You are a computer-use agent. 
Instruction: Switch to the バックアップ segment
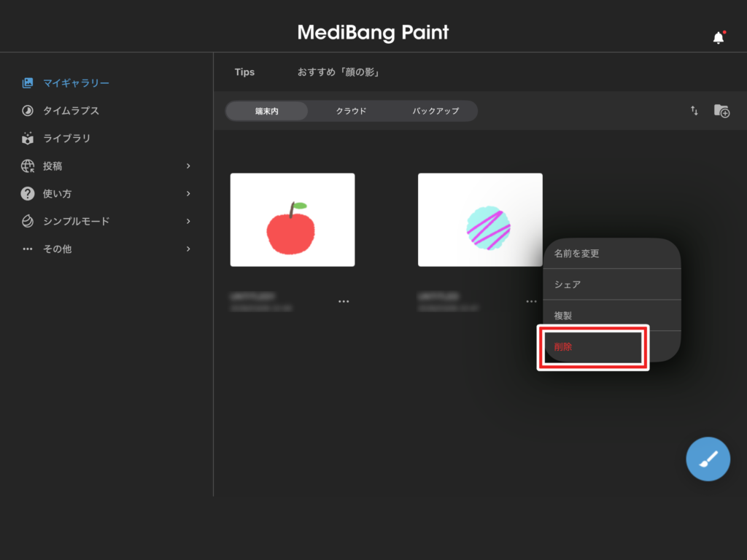pos(436,111)
